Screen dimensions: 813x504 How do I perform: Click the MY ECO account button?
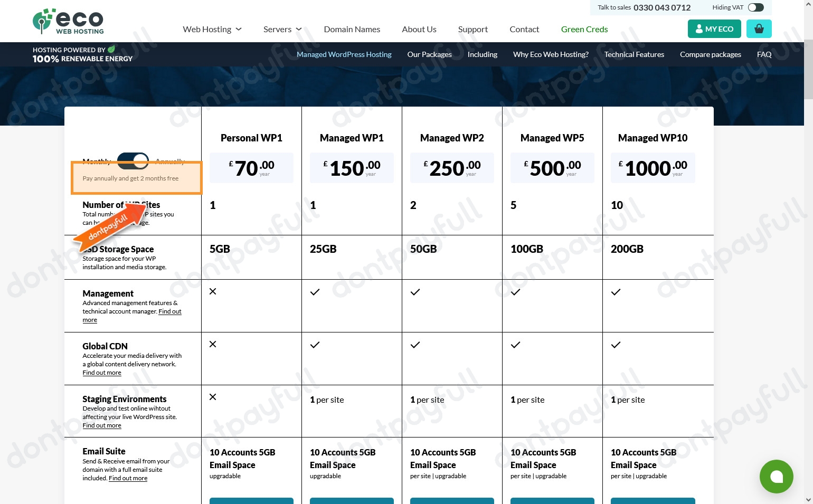(x=714, y=28)
